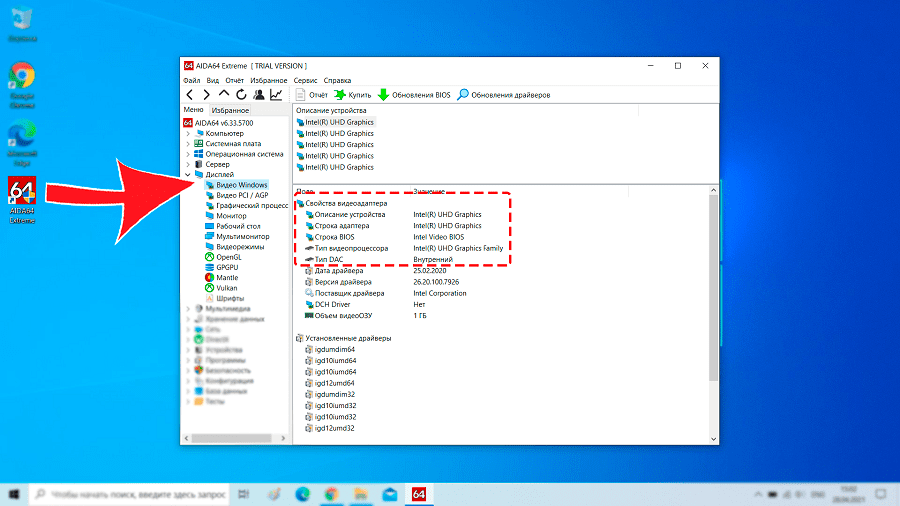Open the graph chart toolbar icon
This screenshot has height=506, width=900.
pos(276,95)
